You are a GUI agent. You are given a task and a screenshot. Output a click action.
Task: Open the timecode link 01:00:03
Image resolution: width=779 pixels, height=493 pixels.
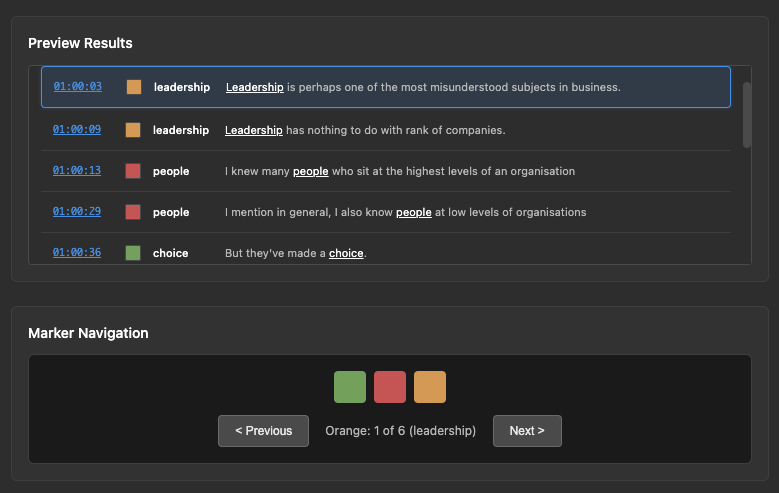click(77, 87)
